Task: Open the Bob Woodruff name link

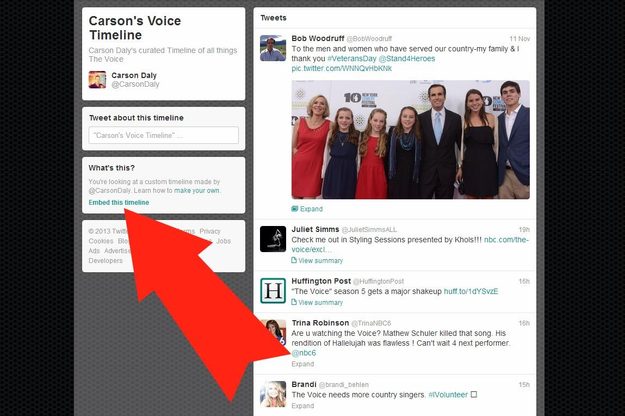Action: pos(318,38)
